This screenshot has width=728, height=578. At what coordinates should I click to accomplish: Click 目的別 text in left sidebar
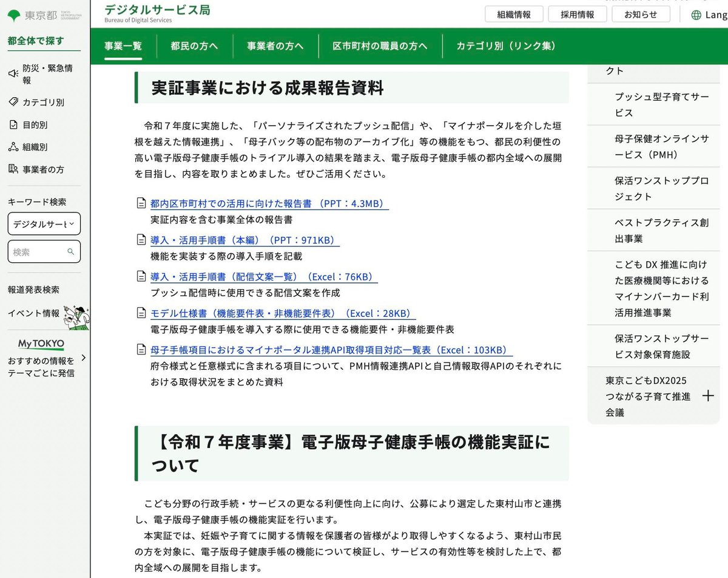pyautogui.click(x=35, y=124)
